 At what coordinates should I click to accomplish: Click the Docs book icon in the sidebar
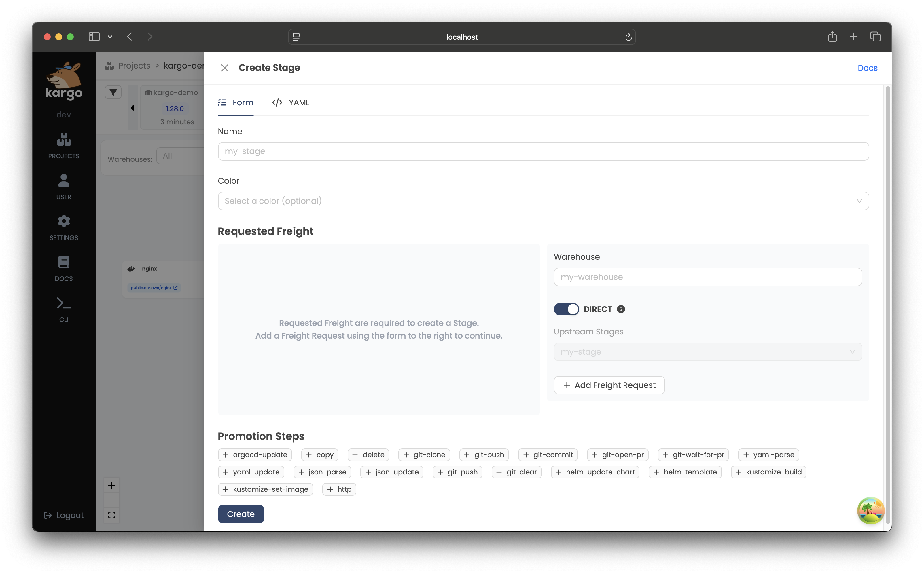point(64,268)
